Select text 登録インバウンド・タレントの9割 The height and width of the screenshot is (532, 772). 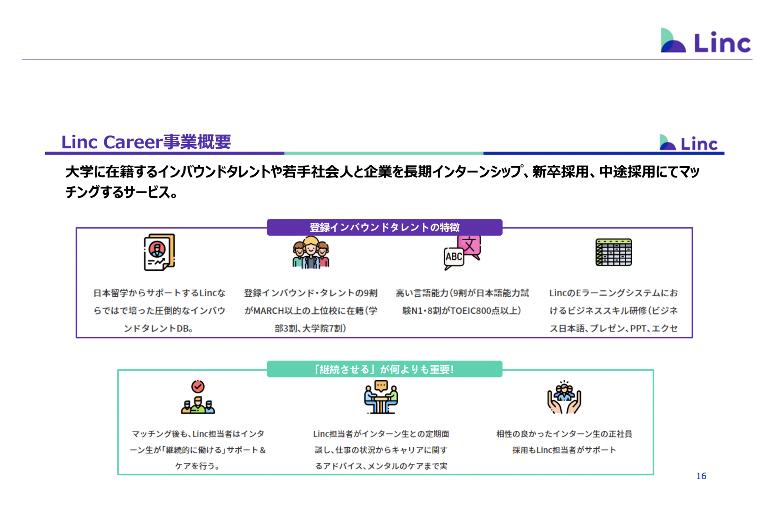[310, 293]
